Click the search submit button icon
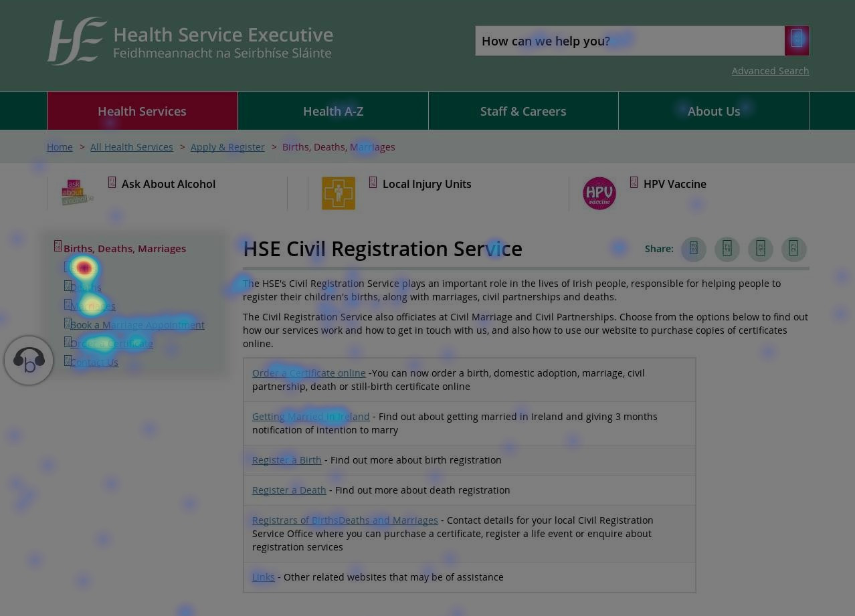This screenshot has height=616, width=855. [797, 41]
